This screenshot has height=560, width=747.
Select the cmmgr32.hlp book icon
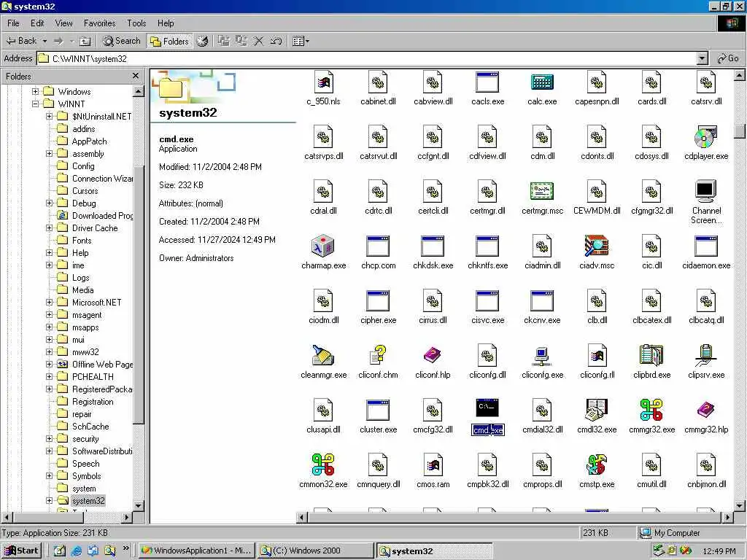click(706, 410)
